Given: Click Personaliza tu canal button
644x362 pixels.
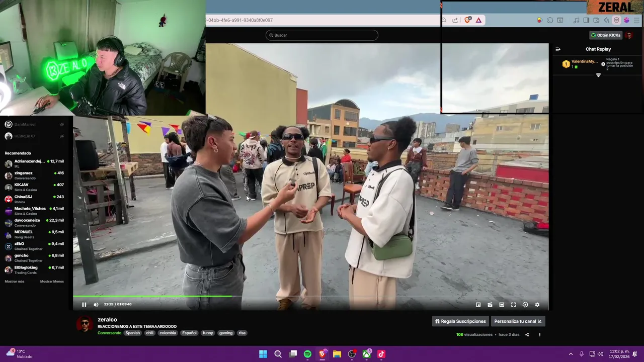Looking at the screenshot, I should [518, 321].
